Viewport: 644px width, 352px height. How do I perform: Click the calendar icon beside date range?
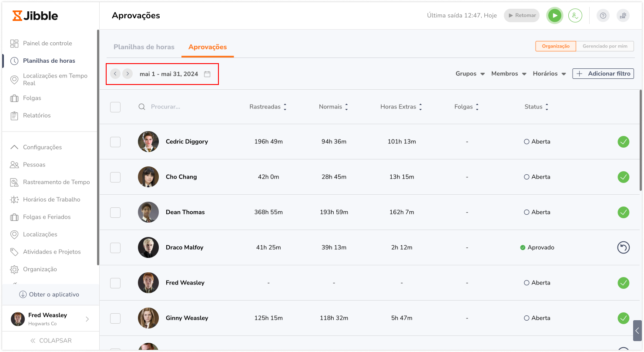click(207, 74)
